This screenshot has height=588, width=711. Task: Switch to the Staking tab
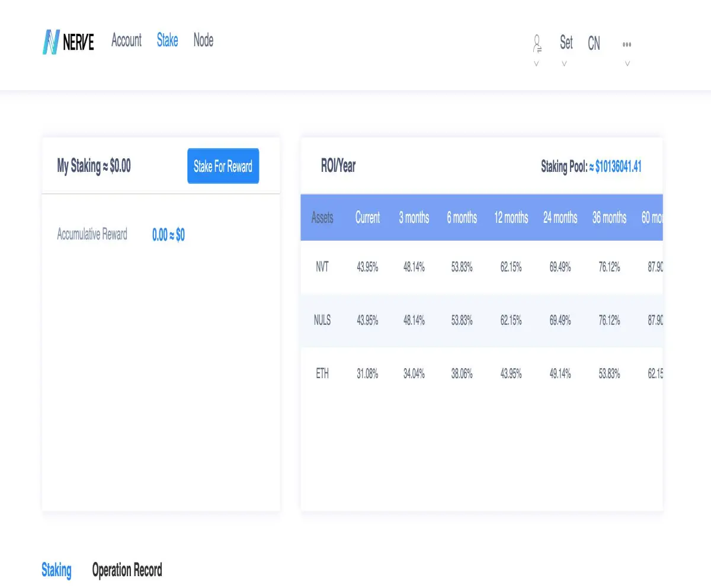pos(56,570)
